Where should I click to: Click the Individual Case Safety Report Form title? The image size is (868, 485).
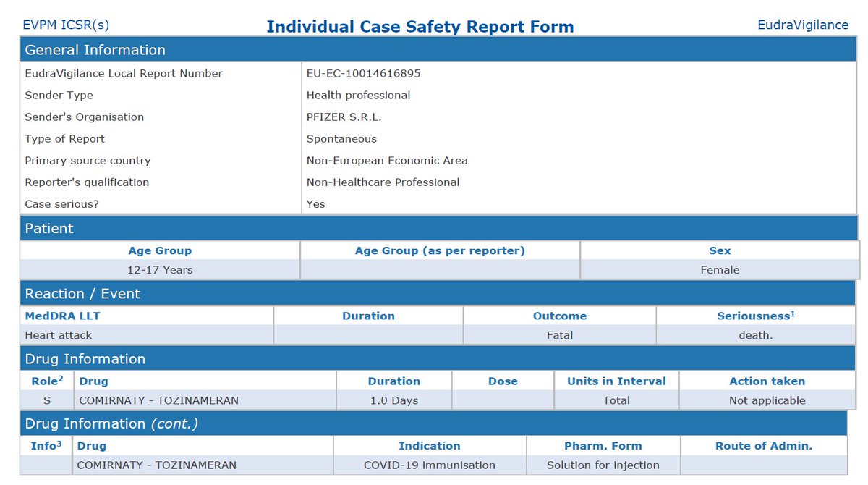point(420,27)
